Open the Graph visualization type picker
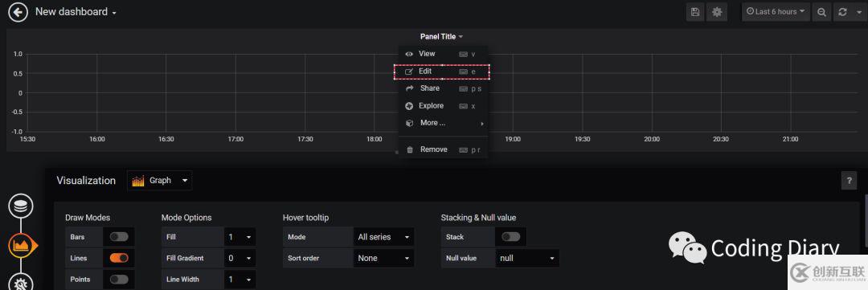 160,181
